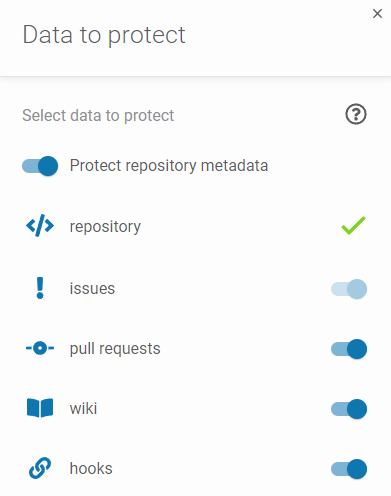Click the green checkmark beside repository
This screenshot has height=496, width=391.
(x=353, y=226)
